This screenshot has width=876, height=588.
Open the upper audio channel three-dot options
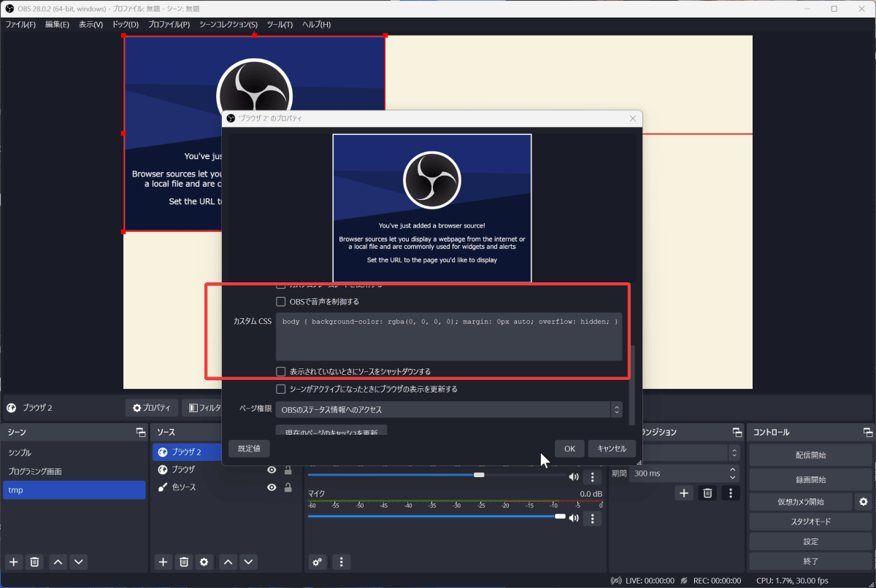[x=592, y=477]
